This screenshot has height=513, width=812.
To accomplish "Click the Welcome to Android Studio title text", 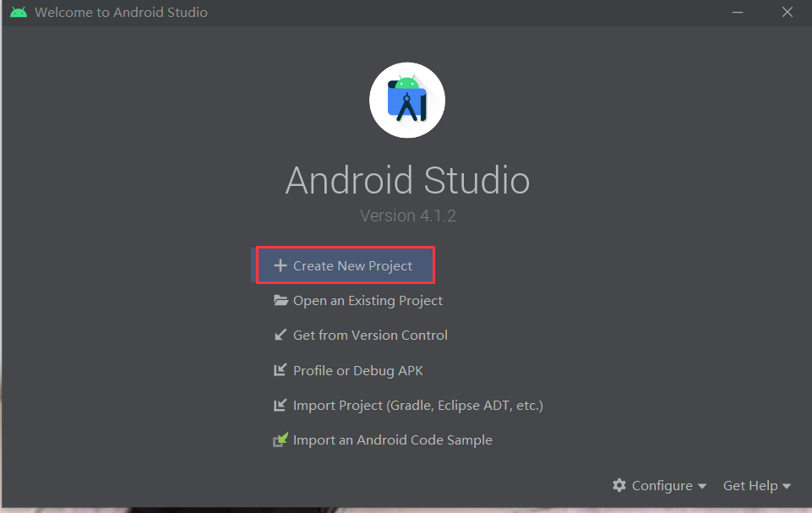I will click(121, 12).
